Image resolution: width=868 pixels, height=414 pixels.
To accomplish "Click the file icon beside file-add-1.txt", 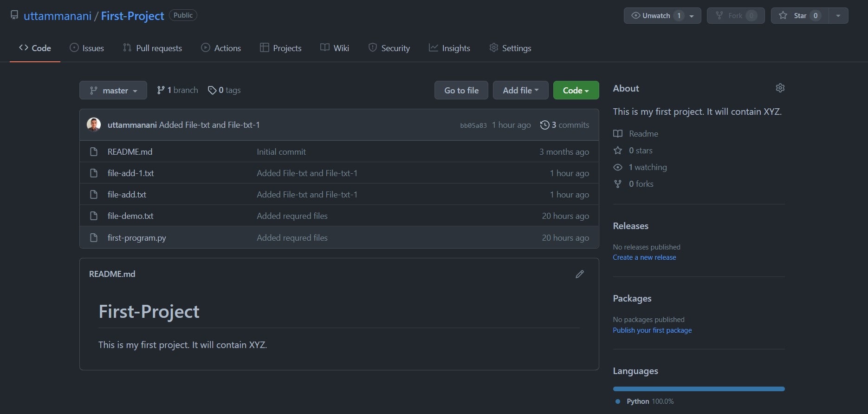I will point(94,173).
